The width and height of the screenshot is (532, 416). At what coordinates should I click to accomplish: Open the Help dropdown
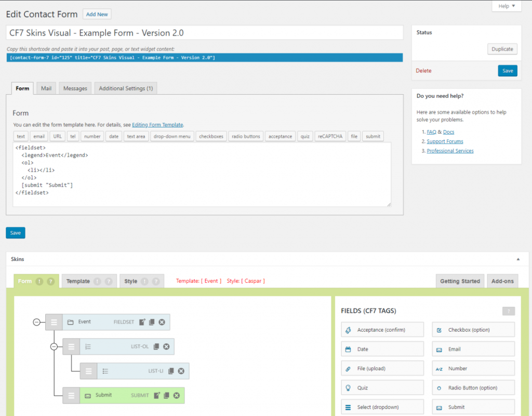[506, 6]
